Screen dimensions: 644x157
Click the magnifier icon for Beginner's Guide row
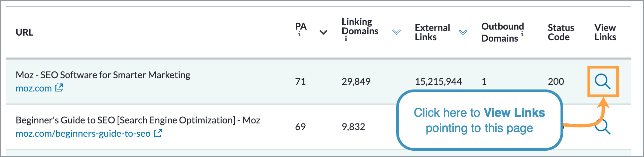coord(604,127)
